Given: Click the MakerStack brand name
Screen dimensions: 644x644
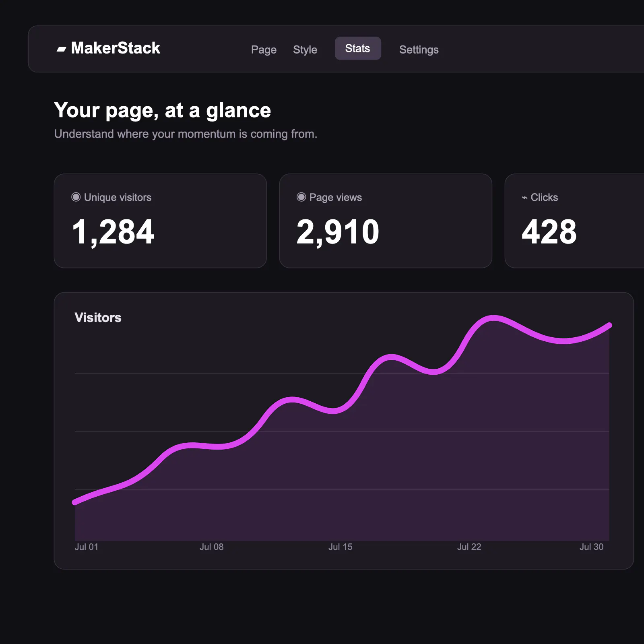Looking at the screenshot, I should [116, 48].
